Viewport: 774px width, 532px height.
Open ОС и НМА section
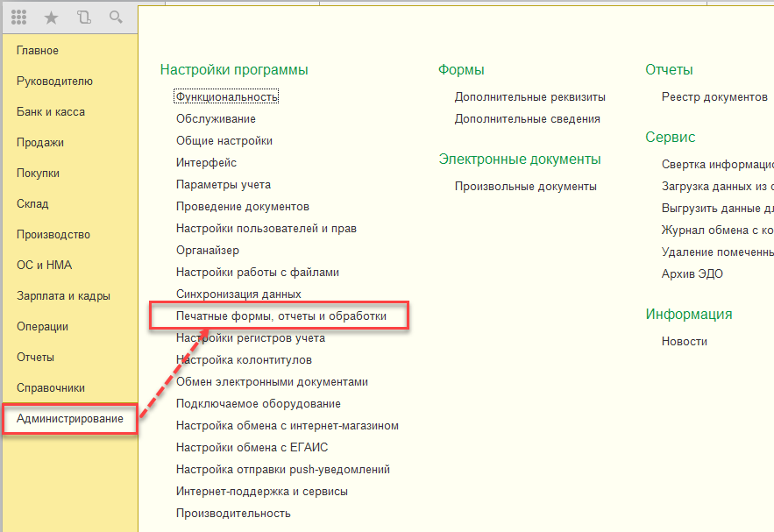45,265
